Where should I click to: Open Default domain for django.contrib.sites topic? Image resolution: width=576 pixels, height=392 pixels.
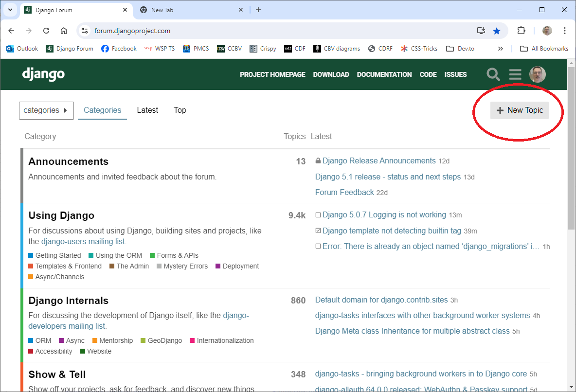[x=381, y=300]
